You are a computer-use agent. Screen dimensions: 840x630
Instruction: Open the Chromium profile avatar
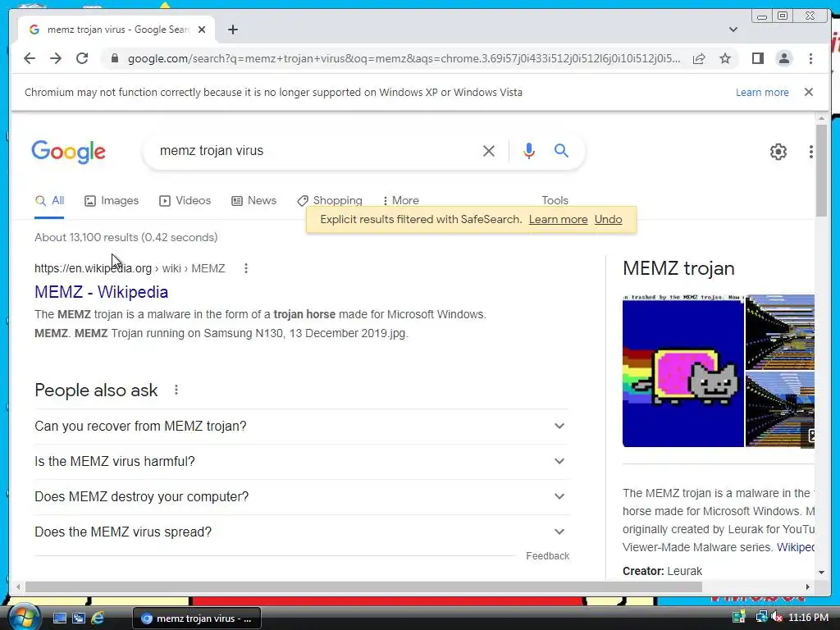783,58
